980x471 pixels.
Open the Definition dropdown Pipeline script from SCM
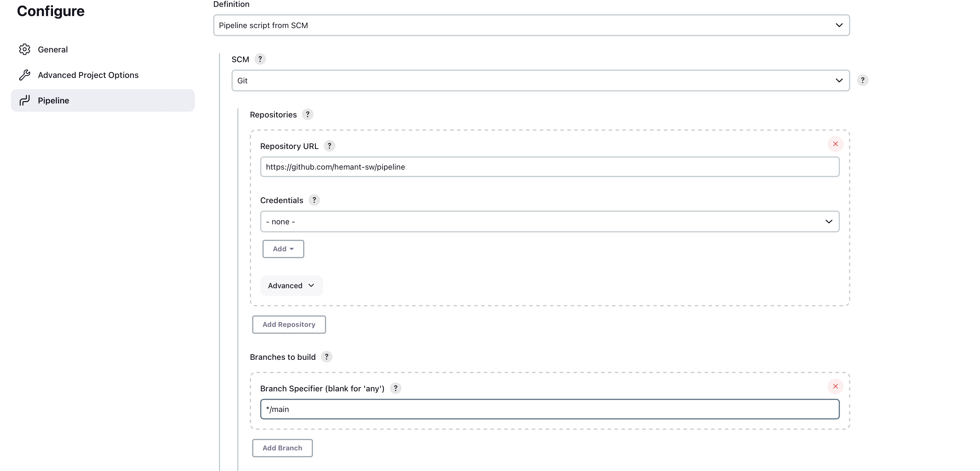click(531, 25)
